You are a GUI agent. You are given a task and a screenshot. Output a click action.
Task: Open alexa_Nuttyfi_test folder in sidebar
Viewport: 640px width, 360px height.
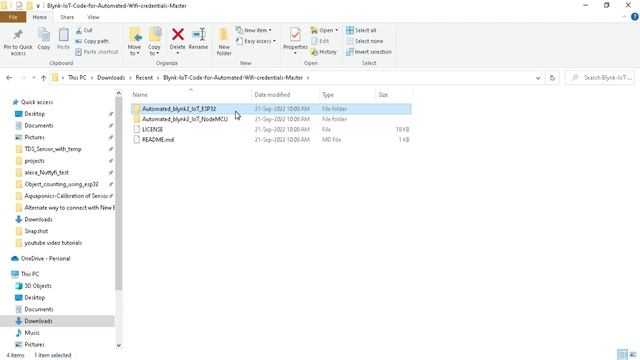click(46, 173)
